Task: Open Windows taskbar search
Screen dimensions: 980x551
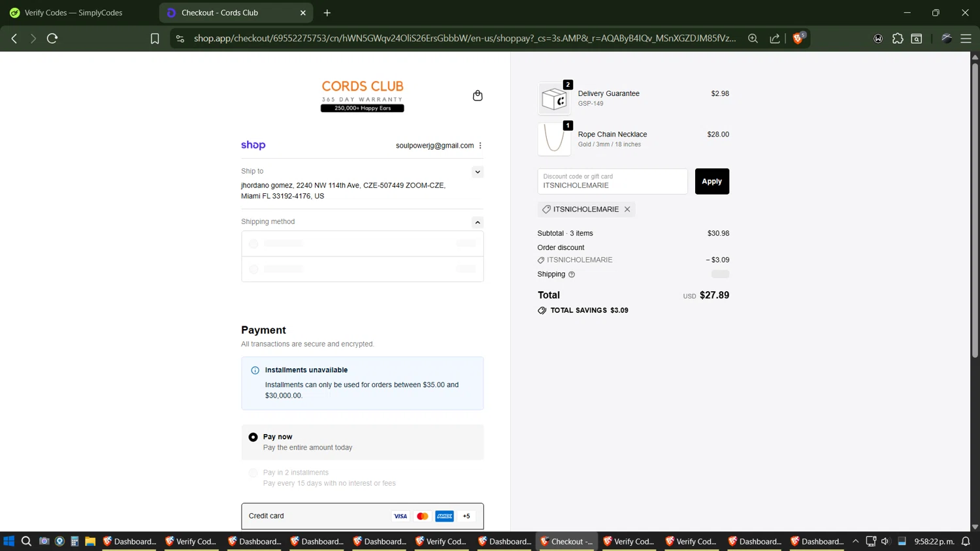Action: [26, 541]
